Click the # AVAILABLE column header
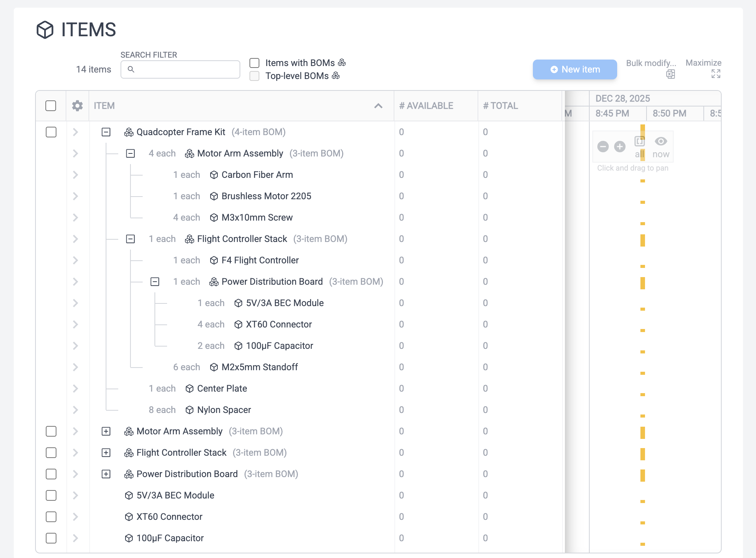The height and width of the screenshot is (558, 756). (x=426, y=106)
